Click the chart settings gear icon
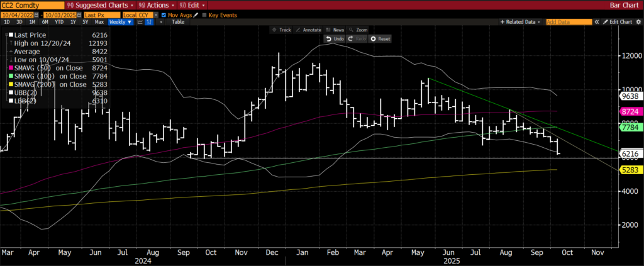 point(637,21)
